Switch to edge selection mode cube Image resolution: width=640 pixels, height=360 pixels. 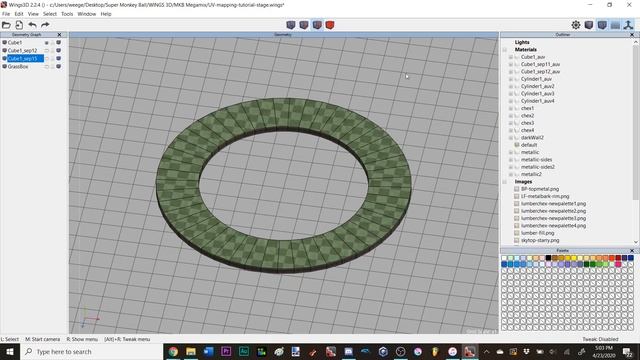pyautogui.click(x=304, y=25)
